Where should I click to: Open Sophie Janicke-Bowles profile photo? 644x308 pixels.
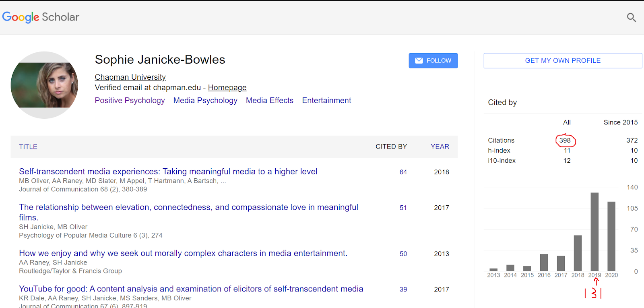coord(44,85)
